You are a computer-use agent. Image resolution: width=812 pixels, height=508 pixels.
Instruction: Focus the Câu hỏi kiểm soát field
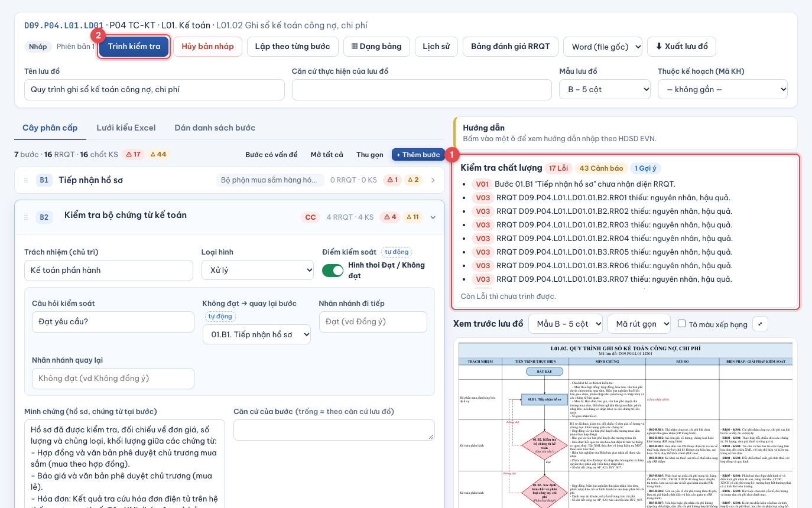pos(113,322)
